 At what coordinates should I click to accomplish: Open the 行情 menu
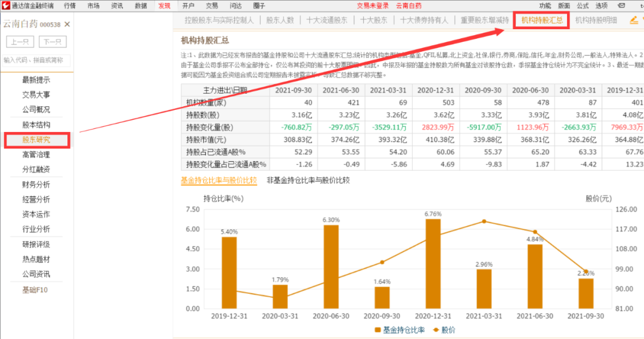70,6
